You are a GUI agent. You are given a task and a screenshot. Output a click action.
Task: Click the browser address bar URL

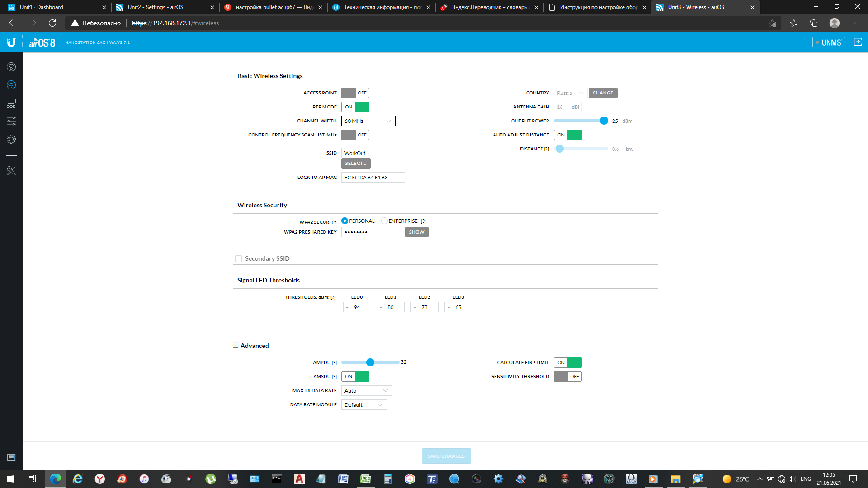coord(175,23)
